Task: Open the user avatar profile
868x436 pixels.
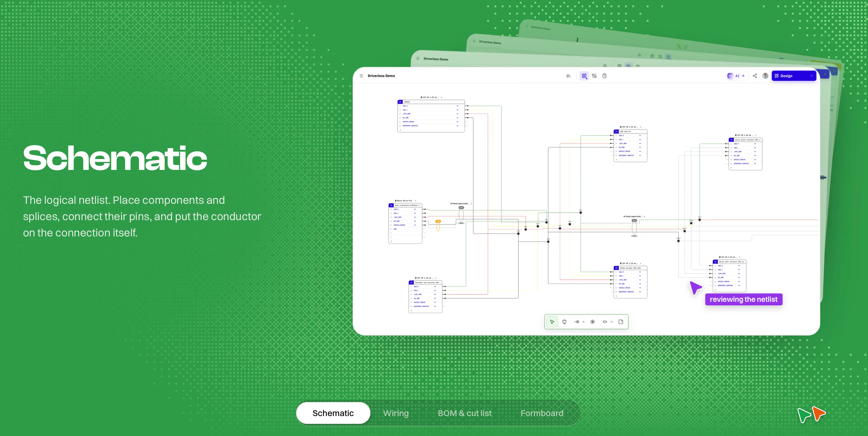Action: pos(765,76)
